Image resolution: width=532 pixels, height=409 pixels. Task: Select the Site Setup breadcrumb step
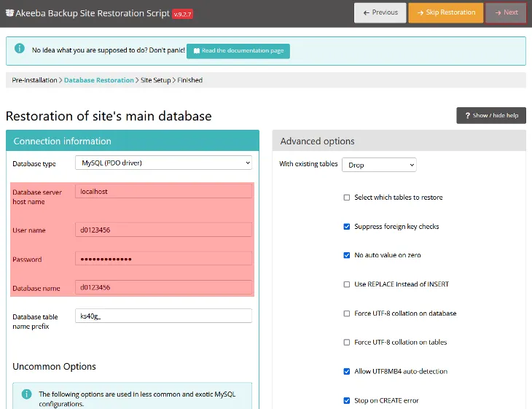click(154, 80)
